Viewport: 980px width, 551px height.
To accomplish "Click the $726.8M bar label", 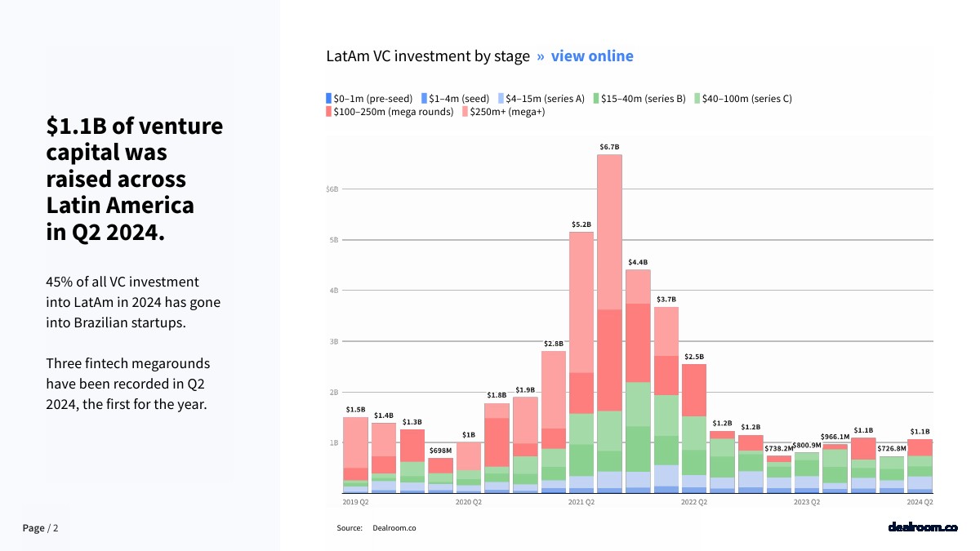I will 892,448.
